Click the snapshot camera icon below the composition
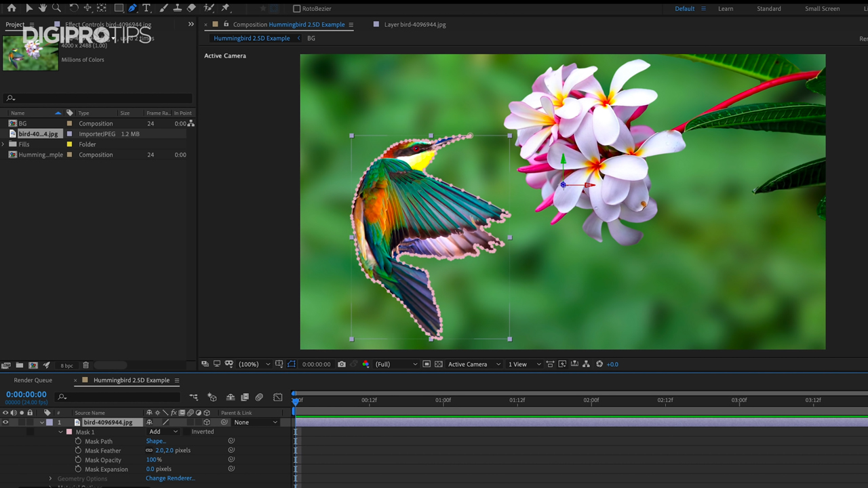The width and height of the screenshot is (868, 488). tap(342, 364)
